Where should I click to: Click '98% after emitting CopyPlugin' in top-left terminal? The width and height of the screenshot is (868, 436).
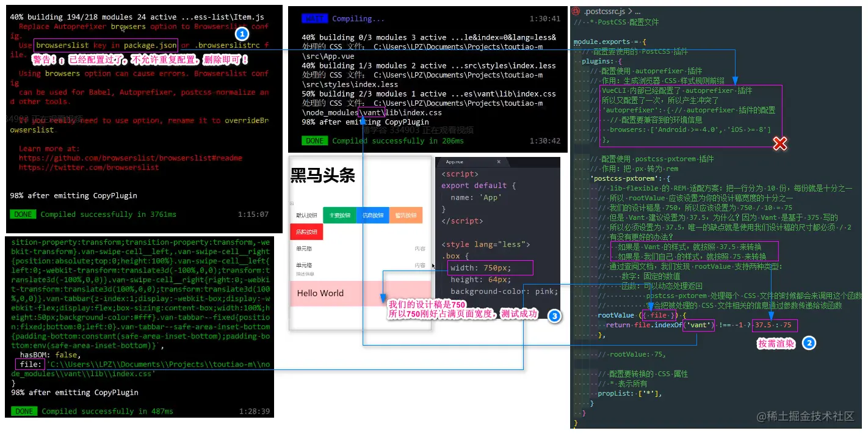point(73,195)
